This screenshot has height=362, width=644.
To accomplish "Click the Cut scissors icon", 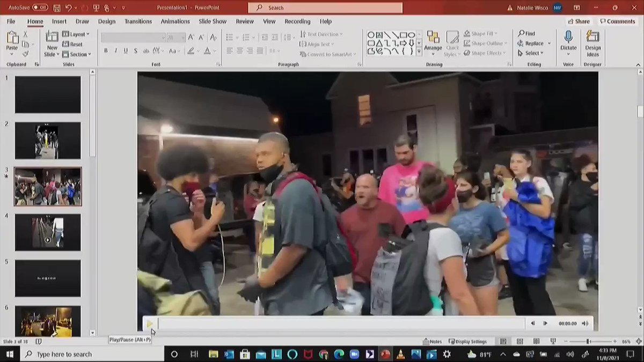I will [25, 34].
